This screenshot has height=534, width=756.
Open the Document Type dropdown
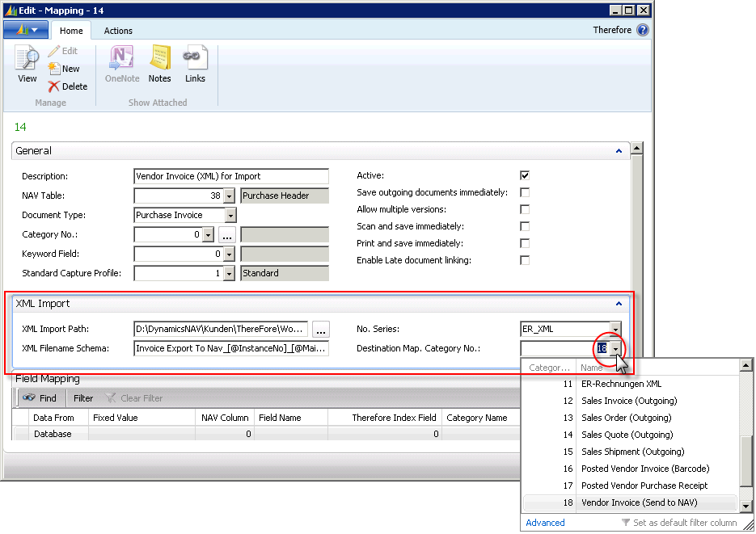point(230,215)
